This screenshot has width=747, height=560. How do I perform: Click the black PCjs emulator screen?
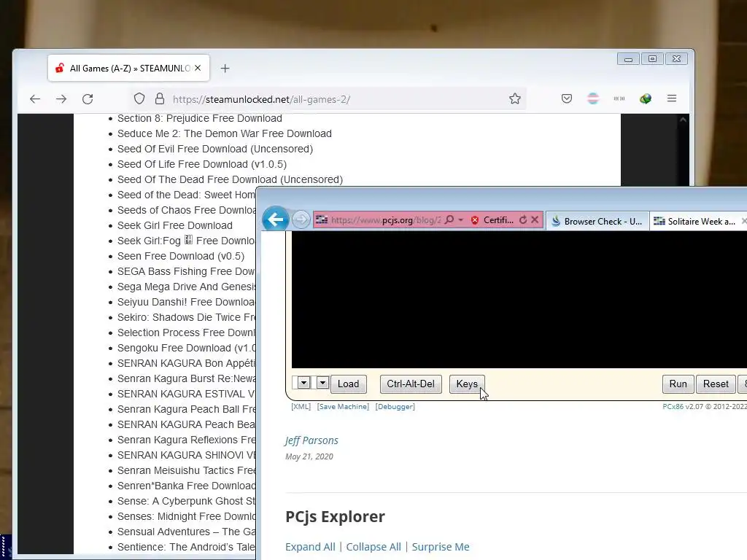(519, 300)
